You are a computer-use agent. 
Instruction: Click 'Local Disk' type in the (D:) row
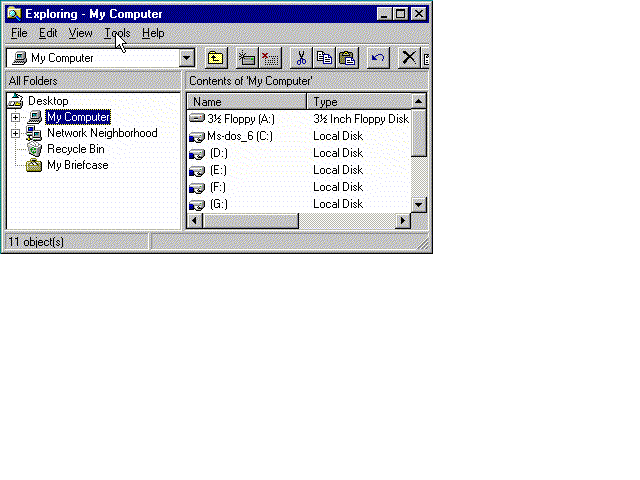point(338,153)
